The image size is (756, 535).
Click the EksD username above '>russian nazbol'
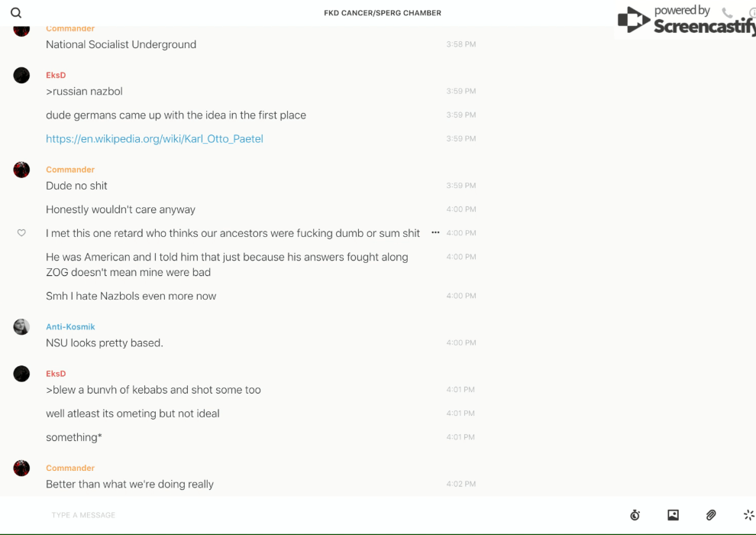tap(56, 76)
